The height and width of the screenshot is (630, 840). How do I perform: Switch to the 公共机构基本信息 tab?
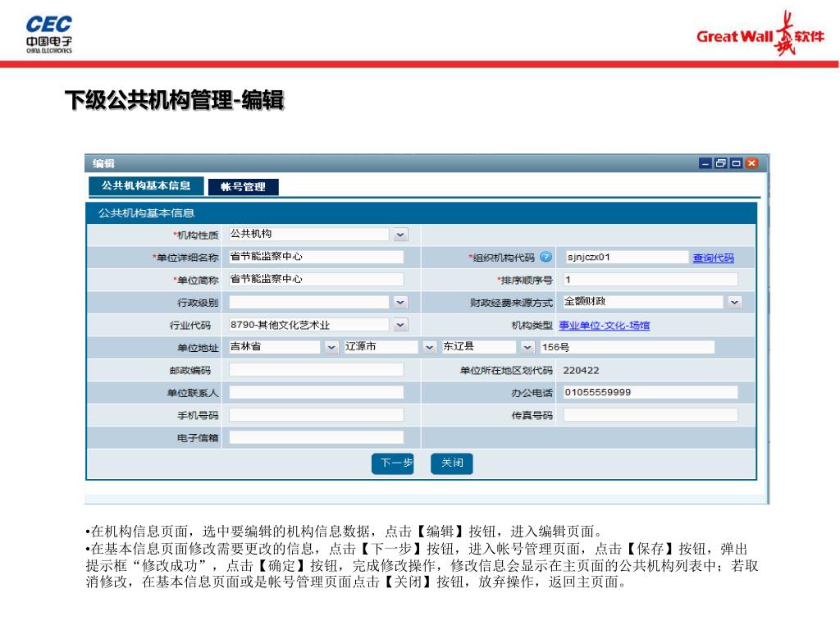click(146, 185)
